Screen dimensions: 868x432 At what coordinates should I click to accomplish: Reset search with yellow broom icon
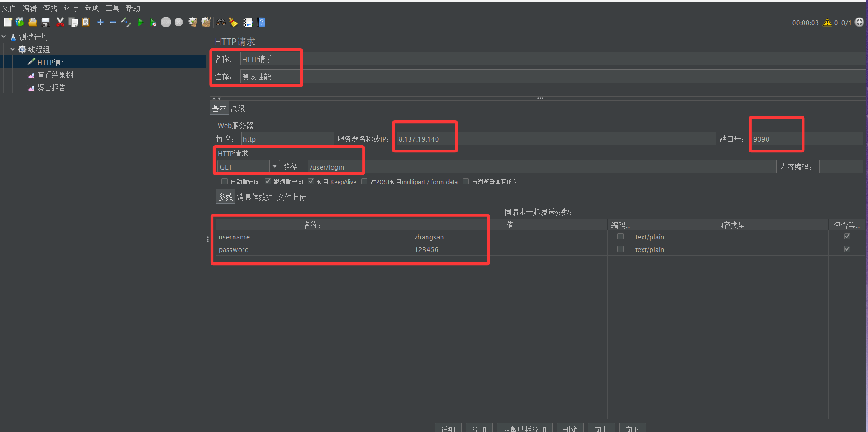tap(234, 22)
